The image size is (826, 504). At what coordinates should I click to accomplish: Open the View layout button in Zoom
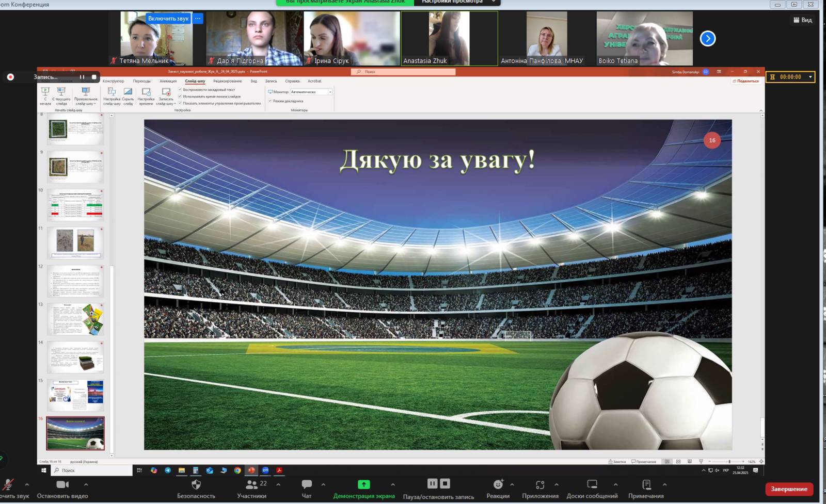(x=803, y=20)
